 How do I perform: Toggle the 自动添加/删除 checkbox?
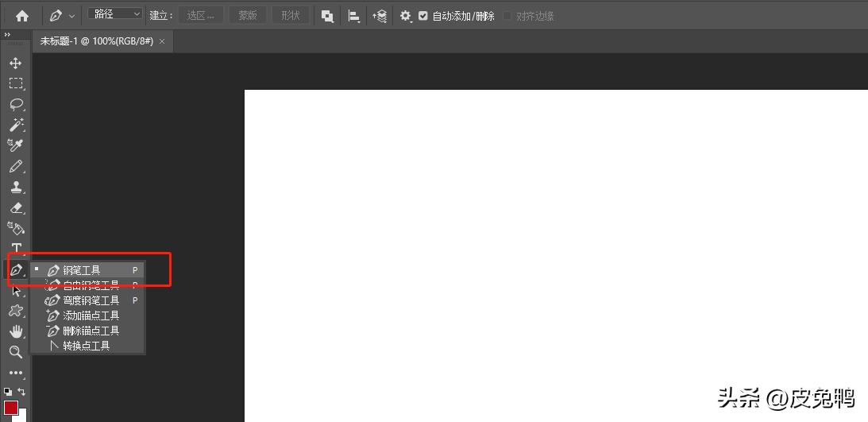423,16
